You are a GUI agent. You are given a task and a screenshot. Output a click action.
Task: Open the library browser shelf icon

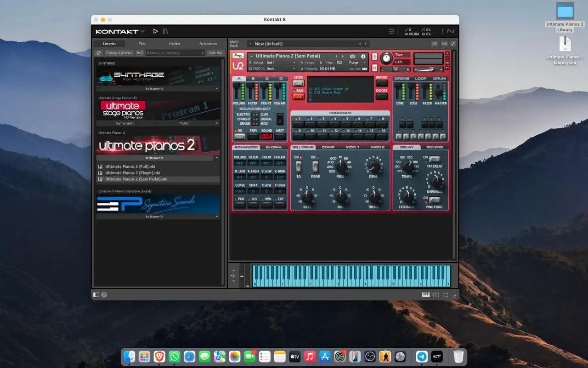[x=165, y=31]
